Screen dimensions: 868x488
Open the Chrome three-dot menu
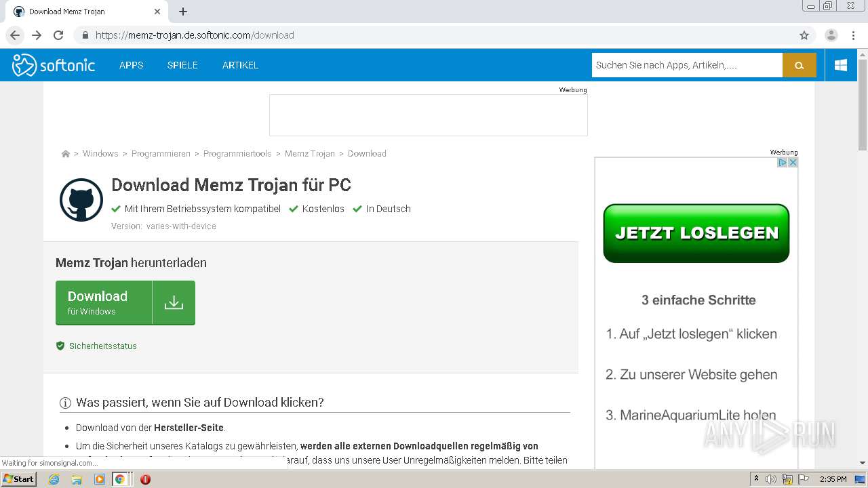click(x=853, y=35)
